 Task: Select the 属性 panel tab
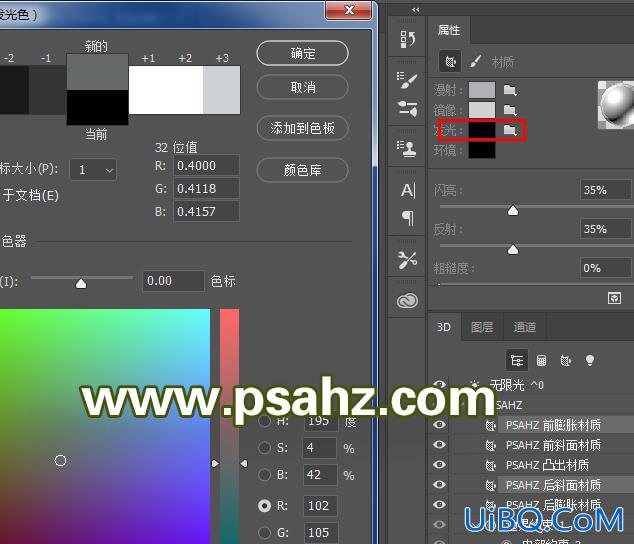449,30
